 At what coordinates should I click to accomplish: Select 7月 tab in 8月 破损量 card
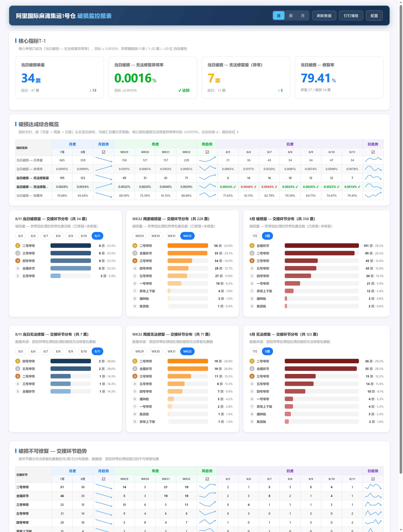point(255,236)
